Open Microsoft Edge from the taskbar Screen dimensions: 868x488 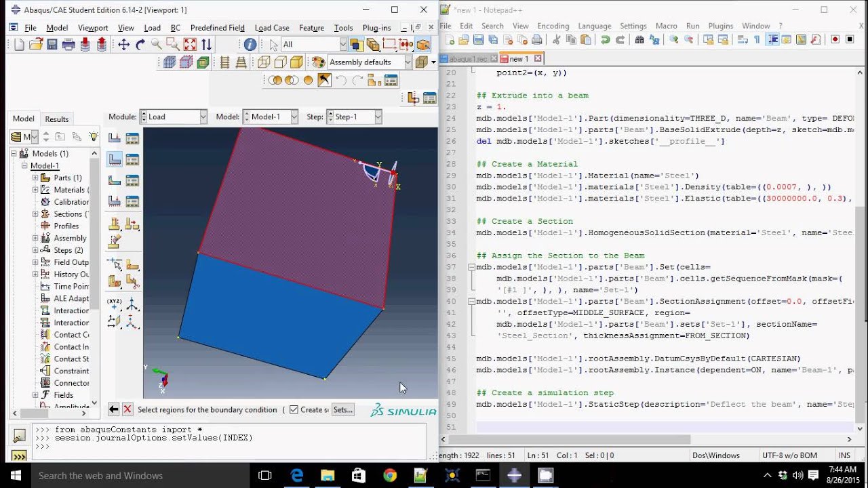pos(297,476)
